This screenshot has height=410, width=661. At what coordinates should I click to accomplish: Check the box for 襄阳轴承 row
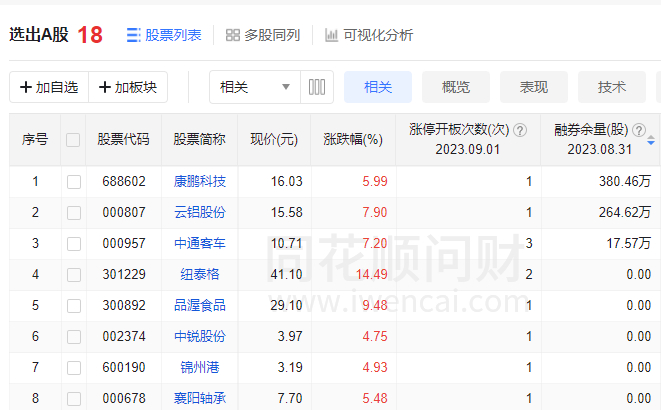coord(74,399)
